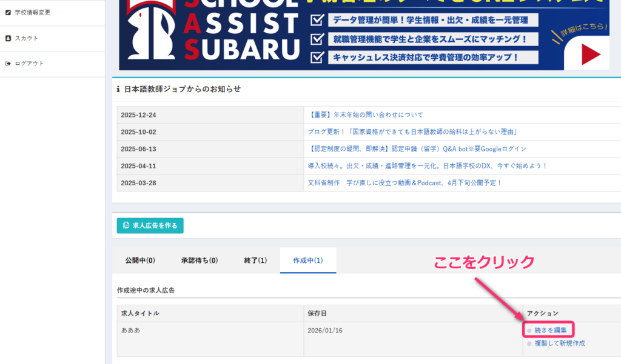Image resolution: width=621 pixels, height=364 pixels.
Task: Click the 続きを編集 link
Action: pyautogui.click(x=550, y=330)
